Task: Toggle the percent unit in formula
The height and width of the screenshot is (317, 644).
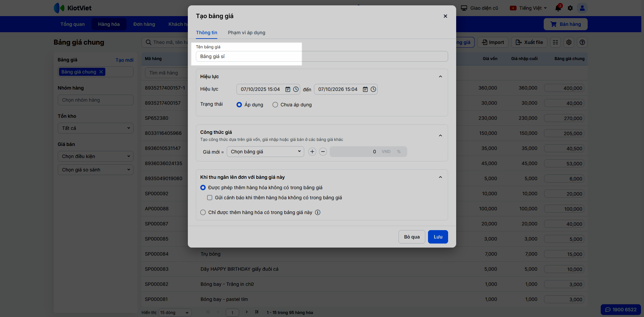Action: coord(399,152)
